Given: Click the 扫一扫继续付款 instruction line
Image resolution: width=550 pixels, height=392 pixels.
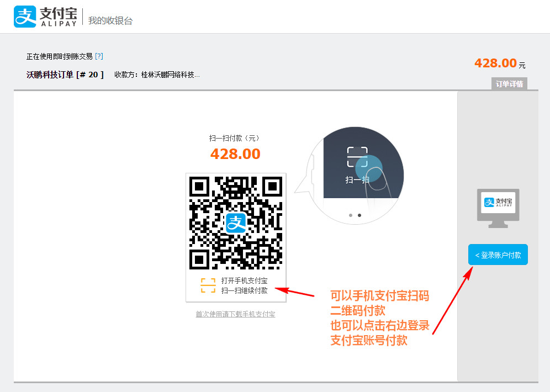Looking at the screenshot, I should pyautogui.click(x=245, y=290).
